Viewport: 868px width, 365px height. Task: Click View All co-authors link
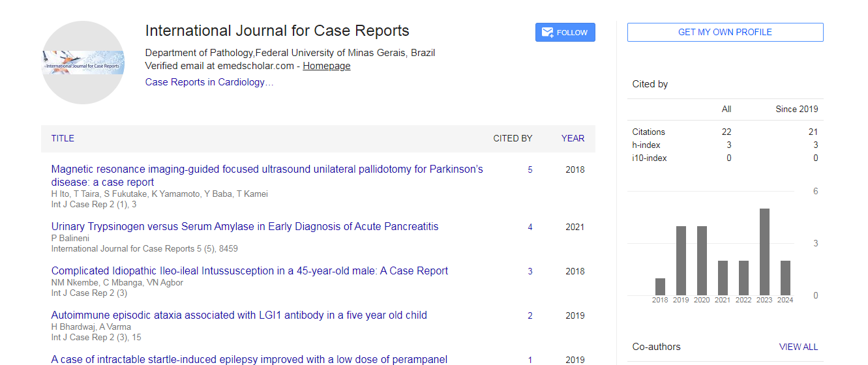tap(798, 347)
